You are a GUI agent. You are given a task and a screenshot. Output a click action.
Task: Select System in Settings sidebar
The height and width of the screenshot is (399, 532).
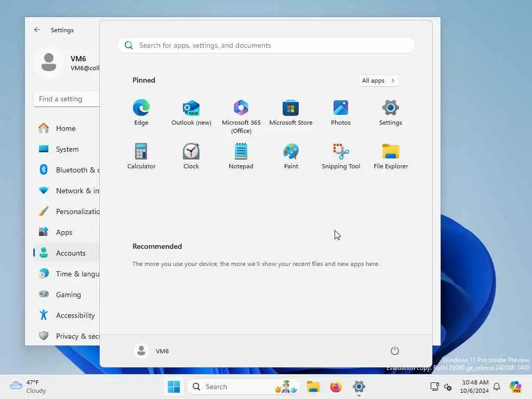click(x=67, y=149)
